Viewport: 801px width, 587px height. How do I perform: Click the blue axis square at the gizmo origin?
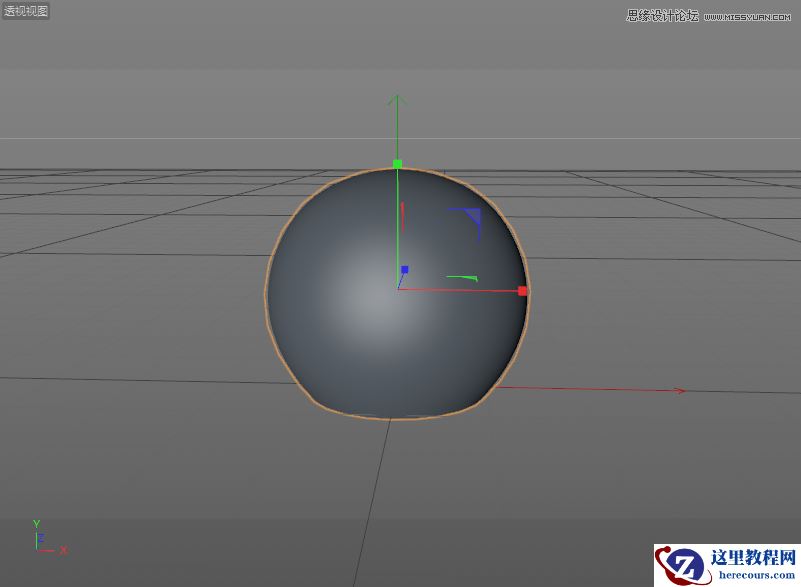(404, 269)
